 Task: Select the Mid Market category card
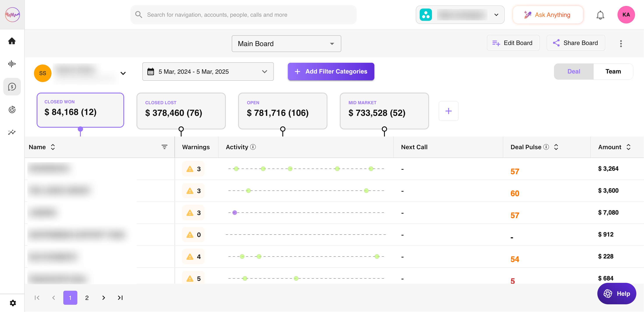[x=384, y=111]
